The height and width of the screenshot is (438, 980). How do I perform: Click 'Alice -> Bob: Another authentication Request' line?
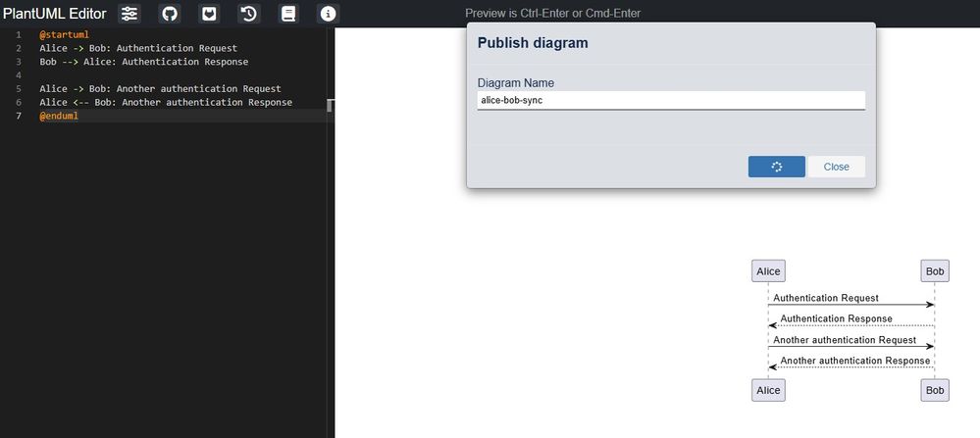coord(160,88)
